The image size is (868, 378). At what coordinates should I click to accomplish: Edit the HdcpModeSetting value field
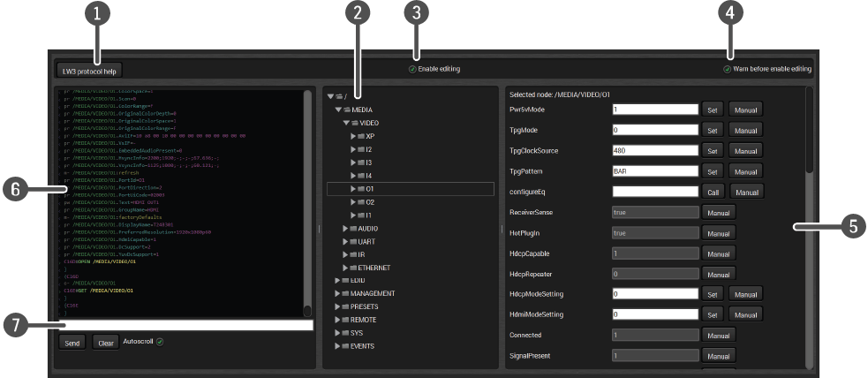pyautogui.click(x=655, y=294)
